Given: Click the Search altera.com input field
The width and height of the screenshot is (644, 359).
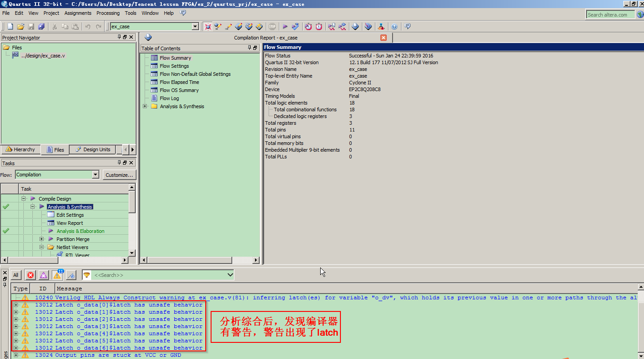Looking at the screenshot, I should point(611,15).
